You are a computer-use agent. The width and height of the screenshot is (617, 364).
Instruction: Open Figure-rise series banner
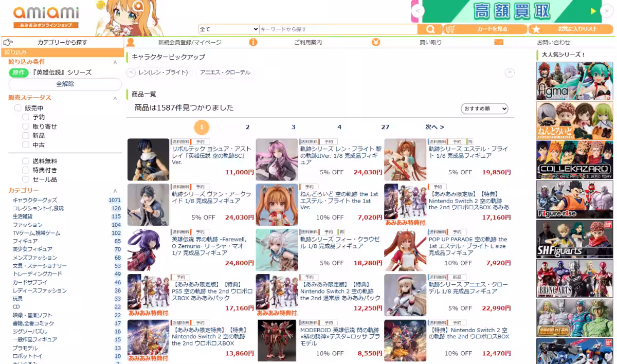click(574, 199)
